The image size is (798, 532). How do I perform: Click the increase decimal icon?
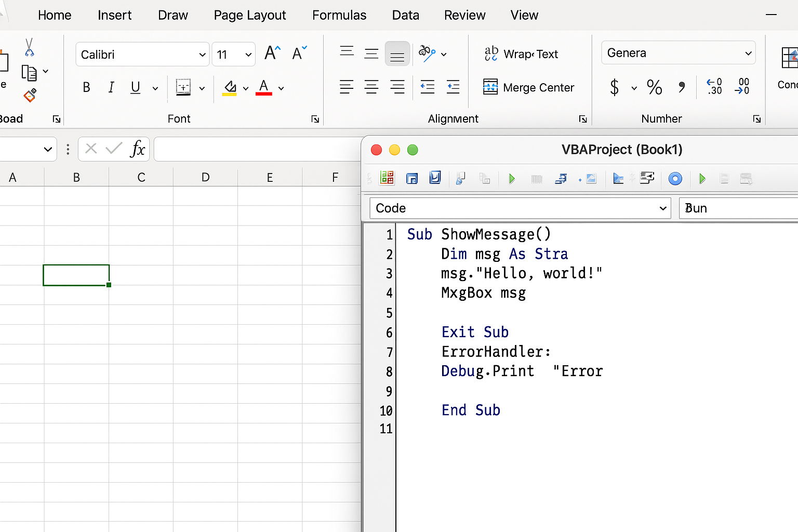(x=714, y=86)
